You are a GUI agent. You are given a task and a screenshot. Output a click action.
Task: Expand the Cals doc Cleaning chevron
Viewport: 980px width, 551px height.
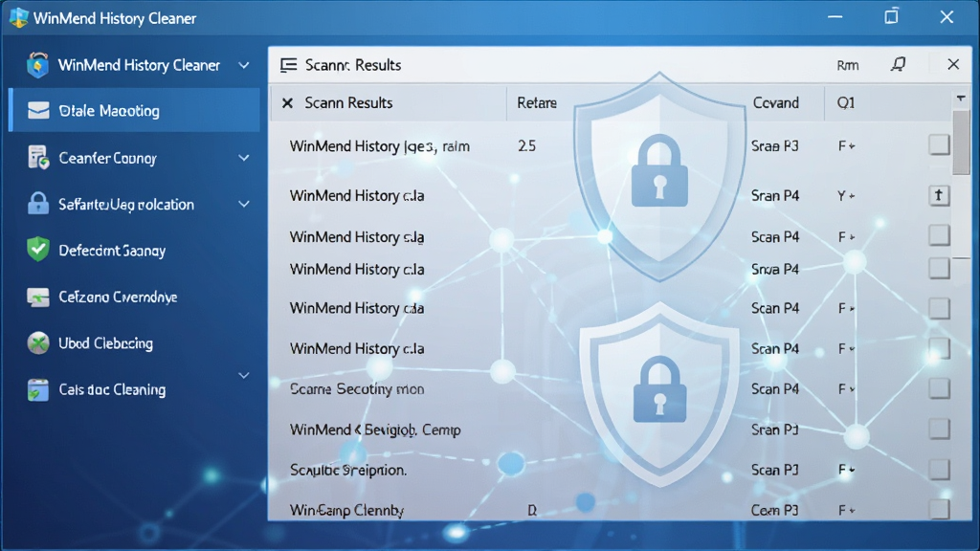pyautogui.click(x=244, y=375)
